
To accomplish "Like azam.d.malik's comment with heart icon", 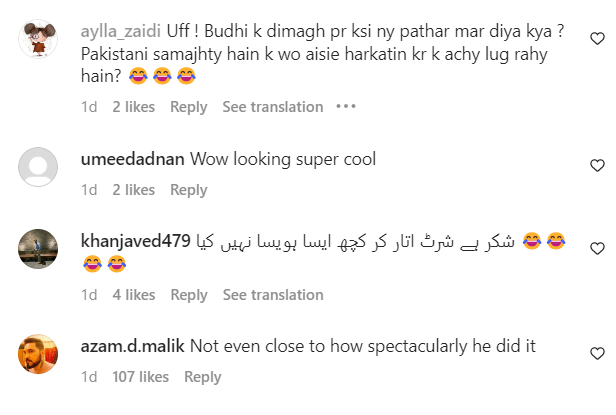I will [x=598, y=352].
